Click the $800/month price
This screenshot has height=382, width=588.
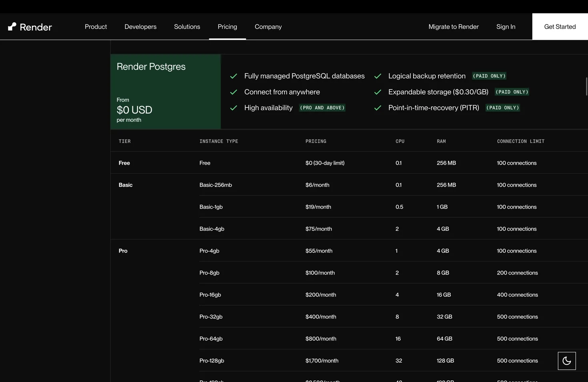click(x=321, y=339)
